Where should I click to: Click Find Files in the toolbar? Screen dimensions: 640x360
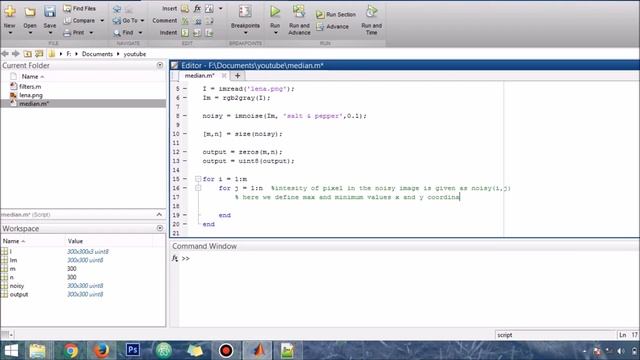point(80,8)
